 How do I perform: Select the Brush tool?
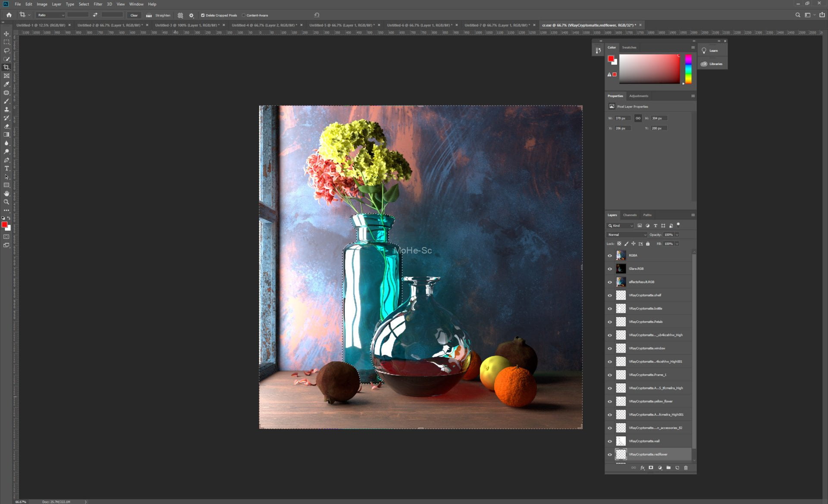pyautogui.click(x=6, y=101)
